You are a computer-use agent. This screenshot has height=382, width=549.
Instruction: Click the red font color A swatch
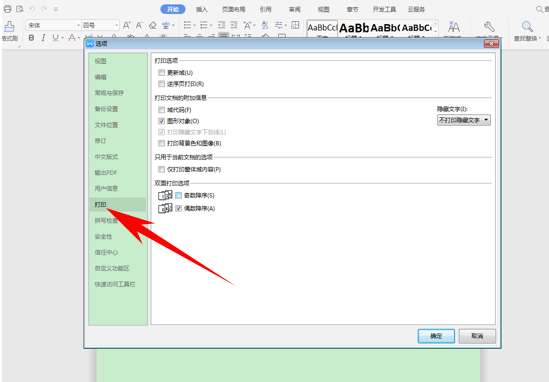(72, 38)
